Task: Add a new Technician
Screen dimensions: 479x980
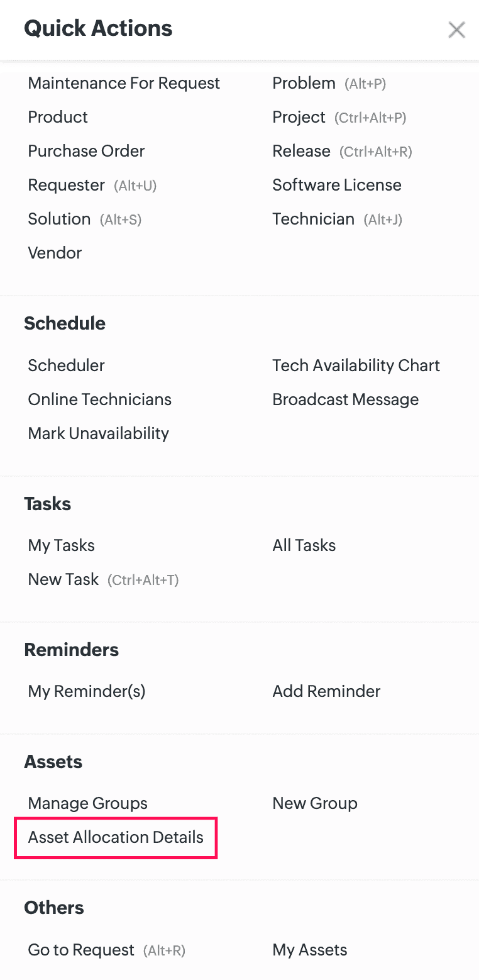Action: point(313,220)
